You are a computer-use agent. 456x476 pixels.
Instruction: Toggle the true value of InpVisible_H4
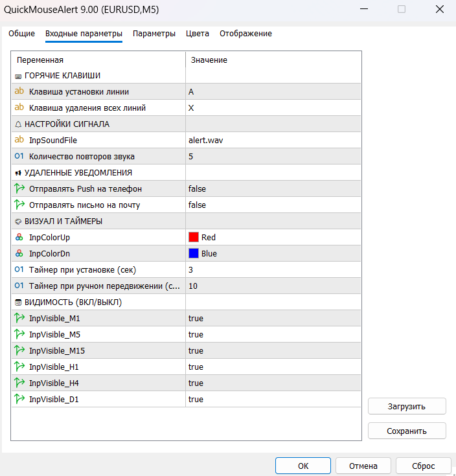tap(273, 383)
